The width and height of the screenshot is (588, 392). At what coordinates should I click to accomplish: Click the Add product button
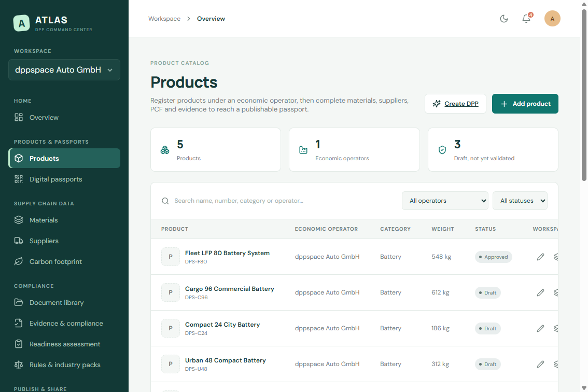[x=525, y=104]
